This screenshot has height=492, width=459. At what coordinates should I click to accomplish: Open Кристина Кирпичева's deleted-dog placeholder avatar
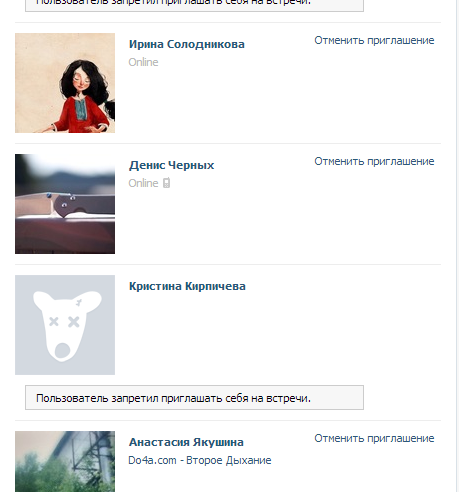coord(65,325)
